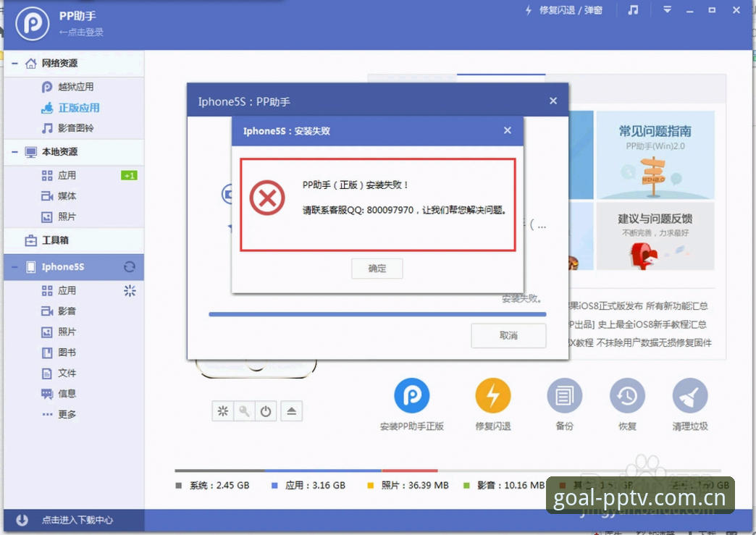Click 确定 in the install failed dialog
Image resolution: width=756 pixels, height=535 pixels.
coord(377,269)
